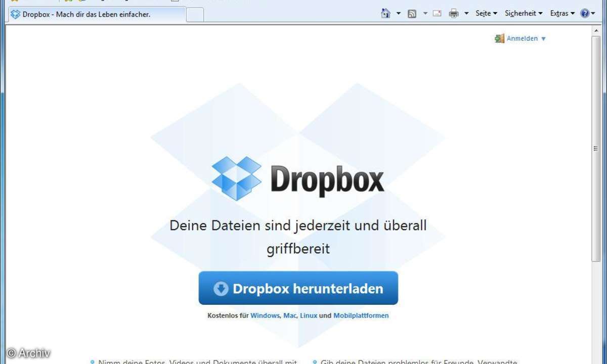Screen dimensions: 607x364
Task: Follow the Mac link
Action: pyautogui.click(x=289, y=315)
